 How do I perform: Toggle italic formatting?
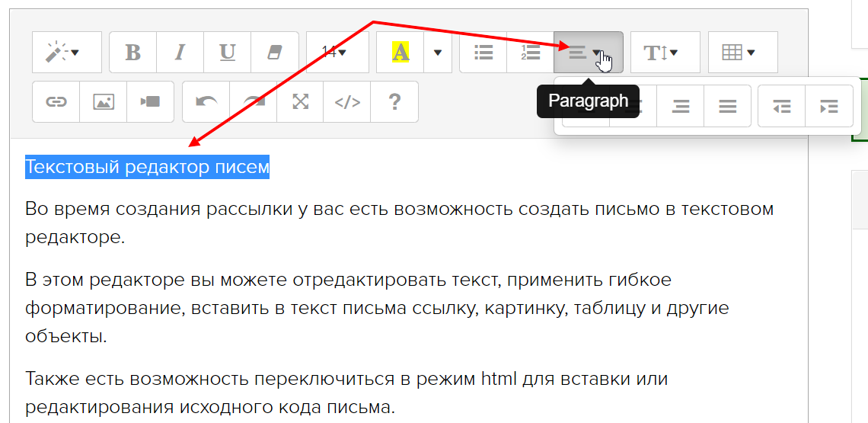[180, 53]
